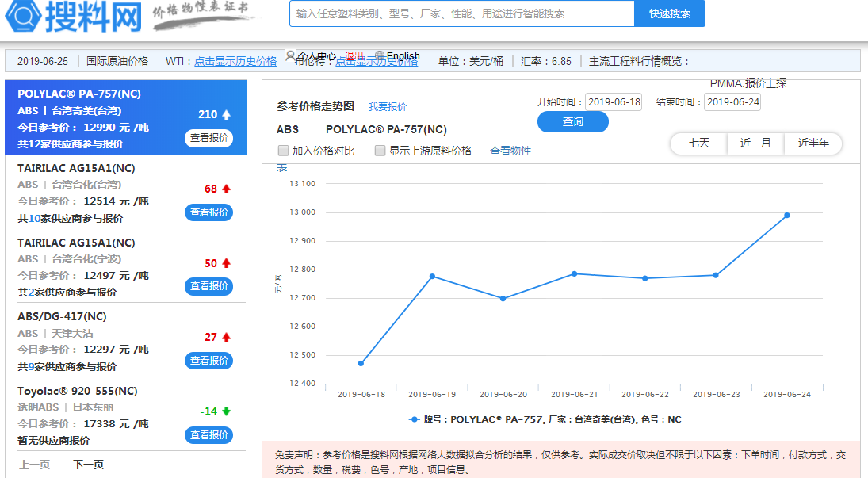The image size is (868, 478).
Task: Select the 近一月 time range tab
Action: pos(755,143)
